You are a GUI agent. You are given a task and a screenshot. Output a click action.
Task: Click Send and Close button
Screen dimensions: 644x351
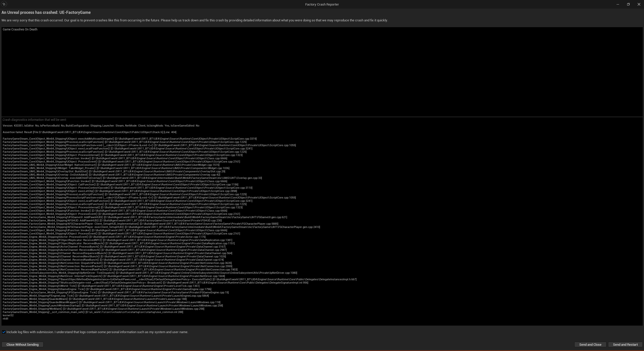click(x=590, y=344)
